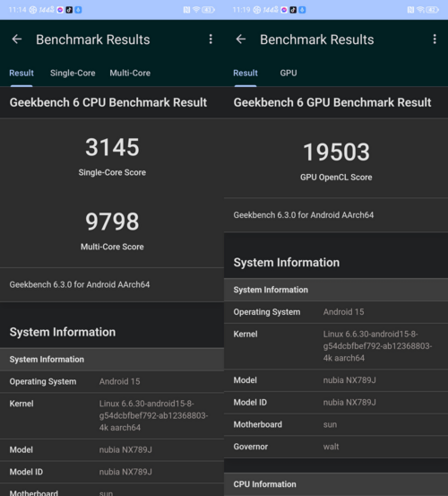
Task: Tap Geekbench 6.3.0 version line on GPU screen
Action: [304, 215]
